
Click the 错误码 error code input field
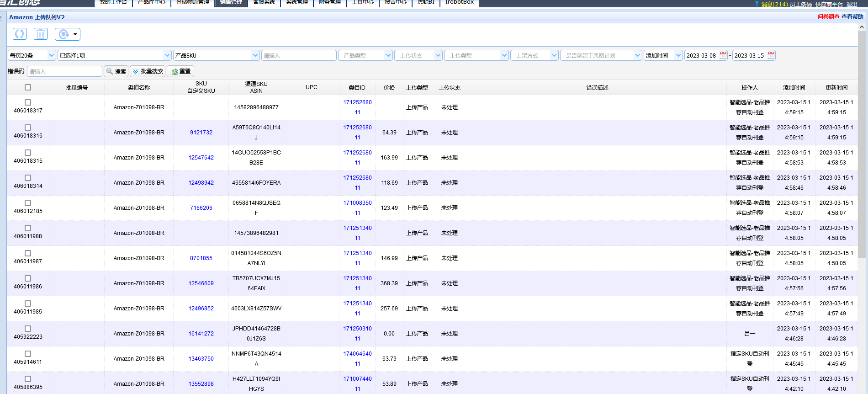coord(64,71)
